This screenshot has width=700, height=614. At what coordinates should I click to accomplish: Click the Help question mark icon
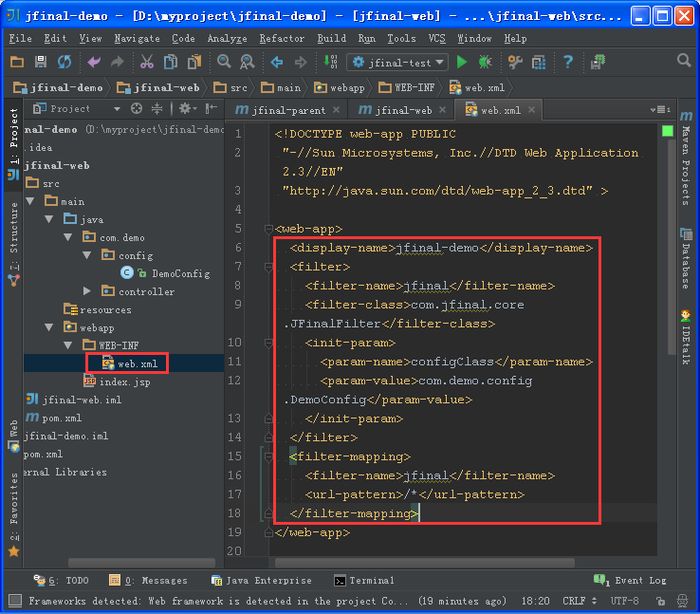coord(567,62)
